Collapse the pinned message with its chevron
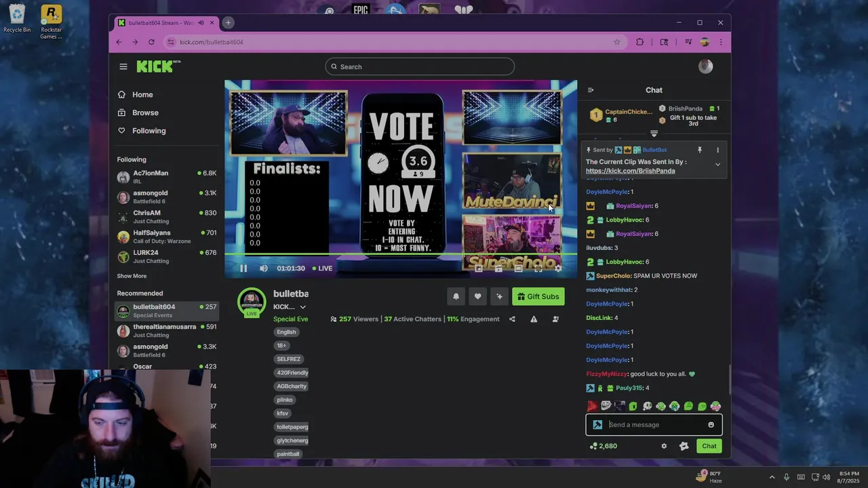 [717, 165]
